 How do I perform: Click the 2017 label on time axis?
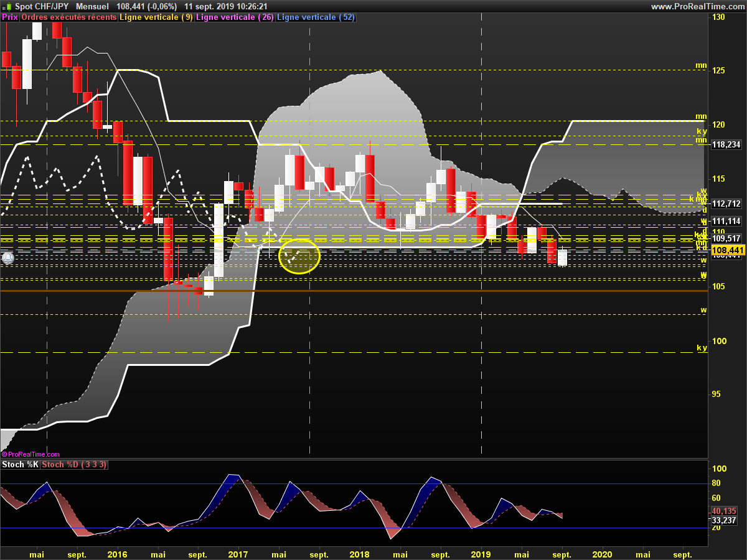tap(238, 554)
